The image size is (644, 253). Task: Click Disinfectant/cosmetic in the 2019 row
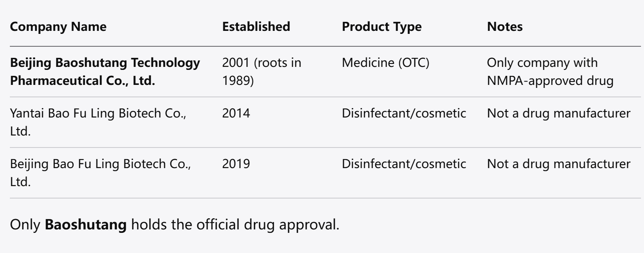[404, 165]
